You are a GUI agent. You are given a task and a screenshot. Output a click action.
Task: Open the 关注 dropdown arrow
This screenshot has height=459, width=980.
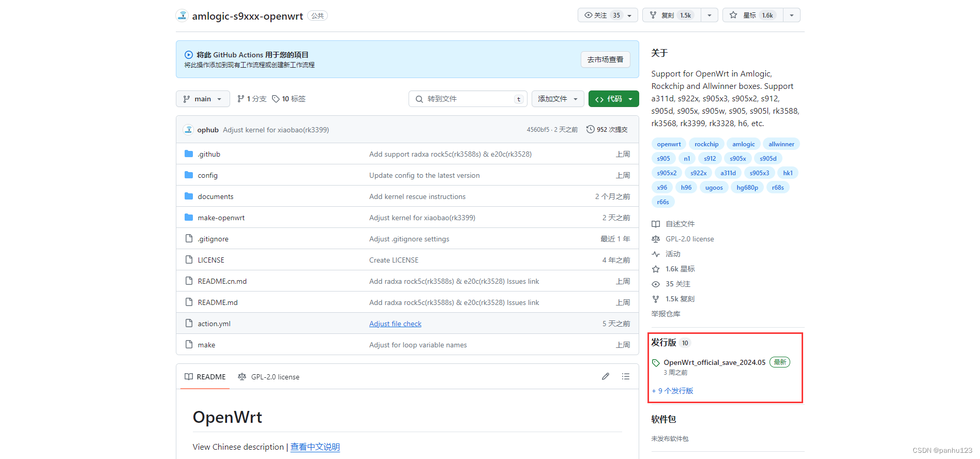pyautogui.click(x=629, y=15)
